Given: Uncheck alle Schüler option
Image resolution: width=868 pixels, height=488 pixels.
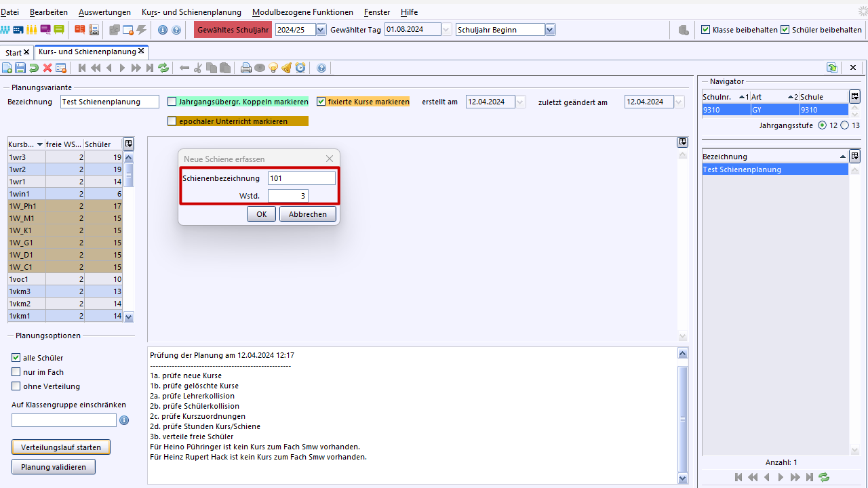Looking at the screenshot, I should tap(16, 358).
